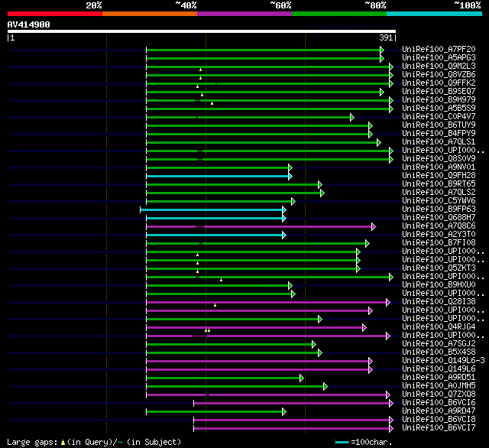Select the UniRef100_A5B5S9 label
This screenshot has height=448, width=489.
click(439, 109)
